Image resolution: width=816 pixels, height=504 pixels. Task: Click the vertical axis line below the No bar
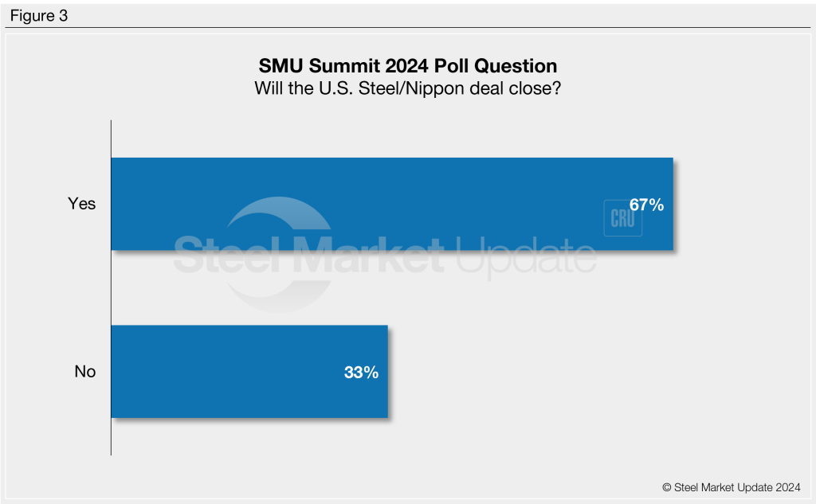(x=111, y=438)
